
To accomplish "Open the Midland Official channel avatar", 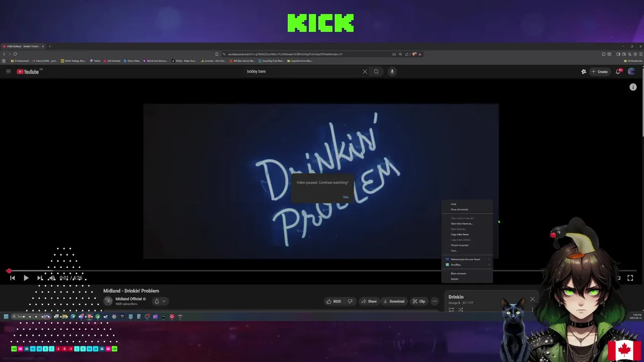I will tap(108, 301).
